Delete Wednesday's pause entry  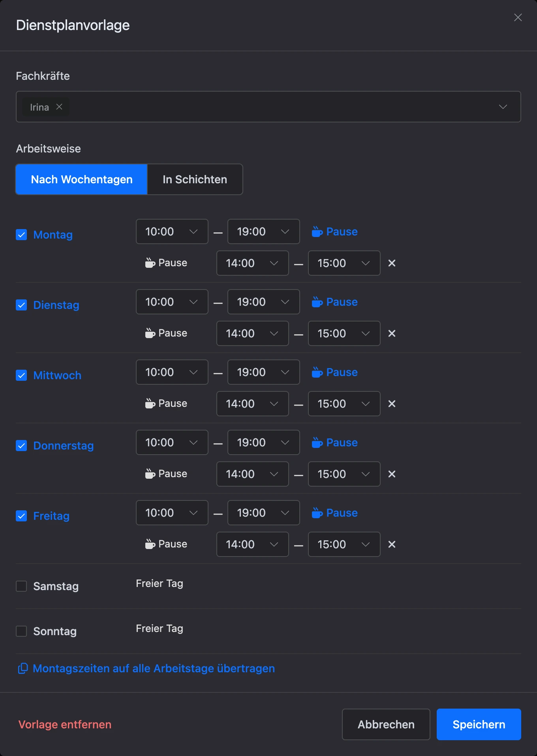pyautogui.click(x=392, y=404)
